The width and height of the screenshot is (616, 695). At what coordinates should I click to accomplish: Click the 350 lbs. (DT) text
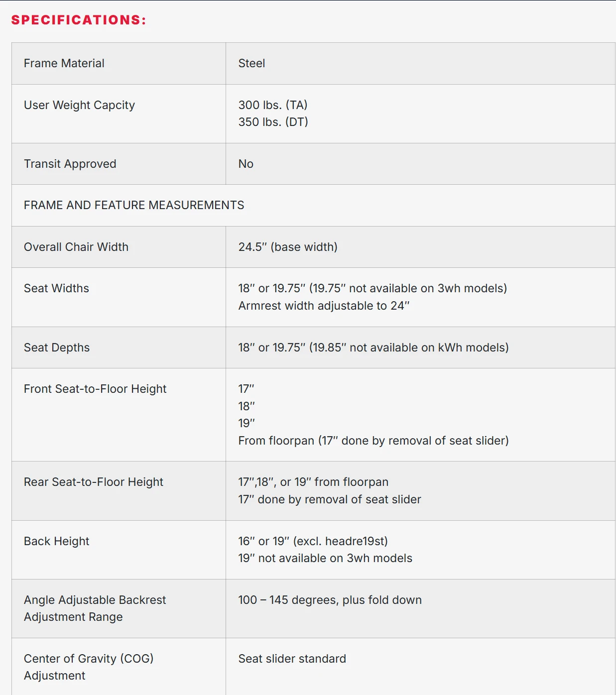pos(273,122)
